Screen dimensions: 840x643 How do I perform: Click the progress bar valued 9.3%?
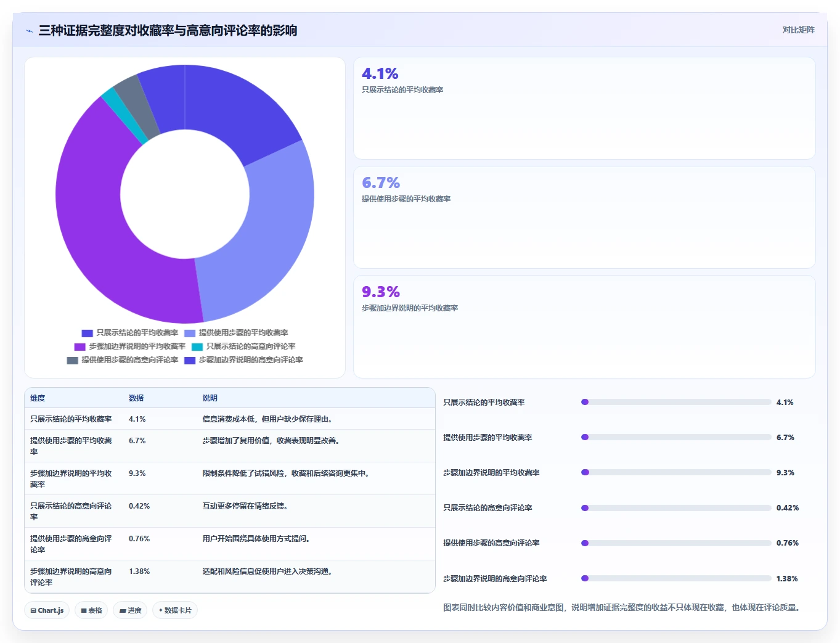click(676, 472)
